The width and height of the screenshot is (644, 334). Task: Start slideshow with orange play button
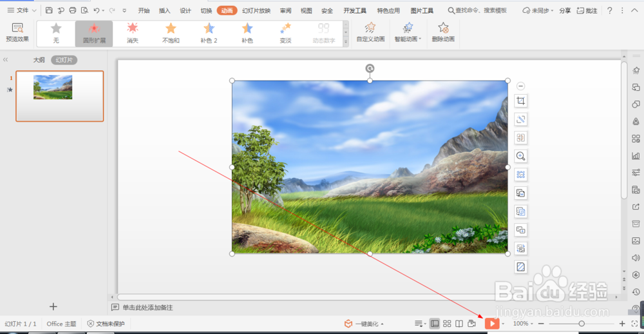point(492,324)
